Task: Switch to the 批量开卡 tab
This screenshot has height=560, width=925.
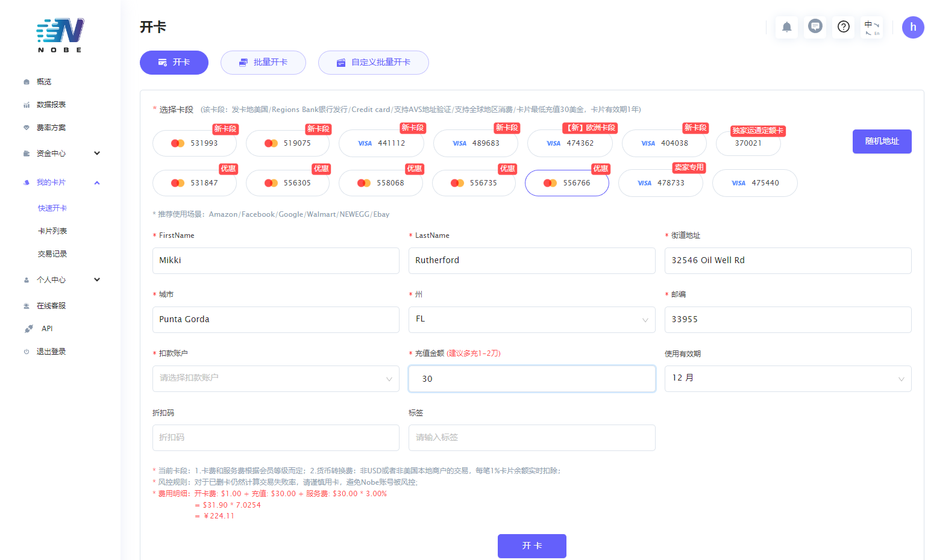Action: 263,63
